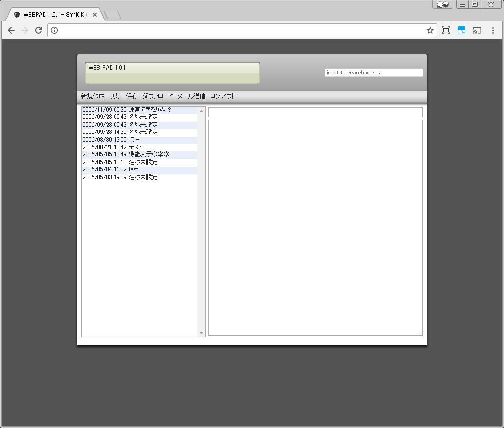The image size is (504, 428).
Task: Maximize the browser window
Action: click(475, 4)
